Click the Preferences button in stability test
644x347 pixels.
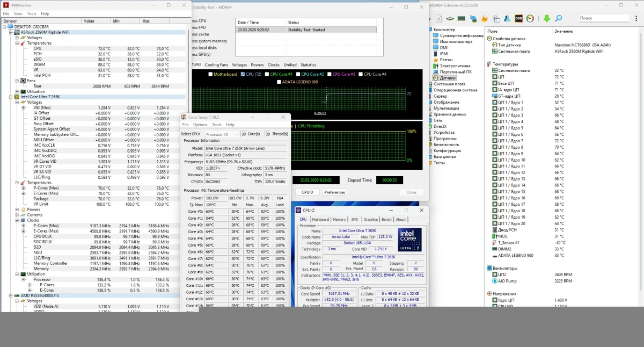(334, 192)
